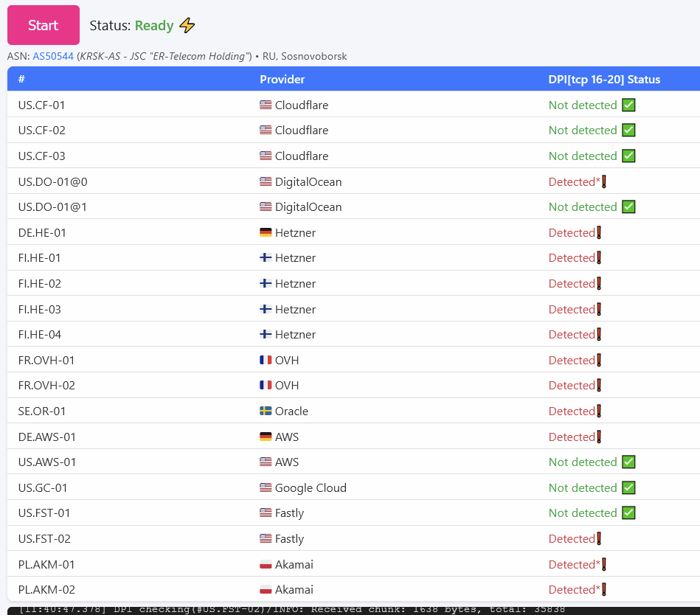Click the French flag in FR.OVH-02 row
Viewport: 700px width, 615px height.
pyautogui.click(x=266, y=385)
